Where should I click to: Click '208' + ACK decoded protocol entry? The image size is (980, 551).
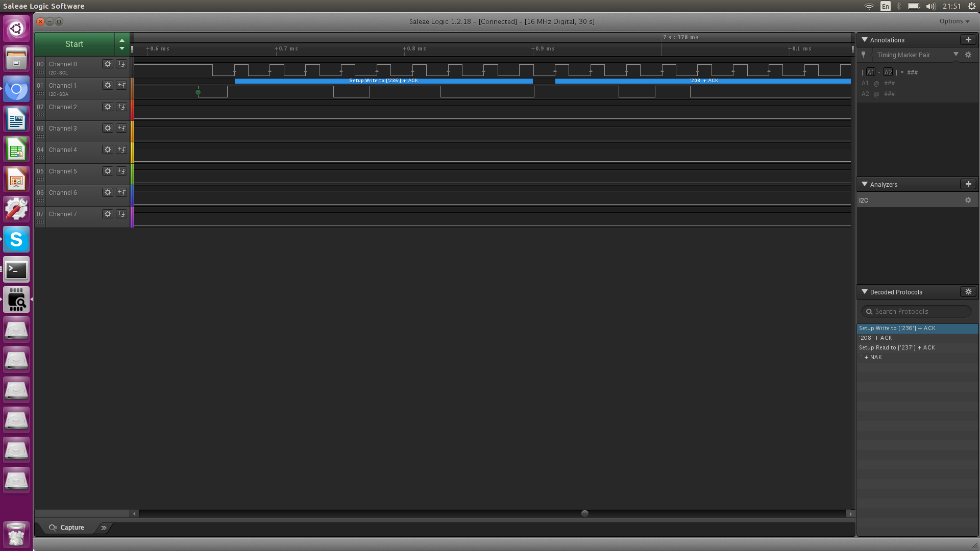[x=875, y=338]
